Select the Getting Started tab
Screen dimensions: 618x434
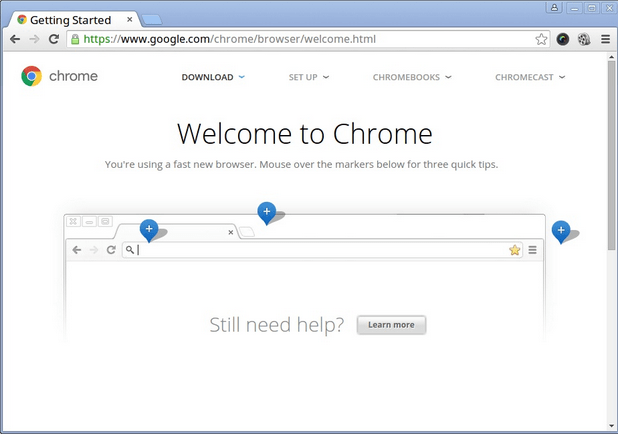click(x=71, y=20)
